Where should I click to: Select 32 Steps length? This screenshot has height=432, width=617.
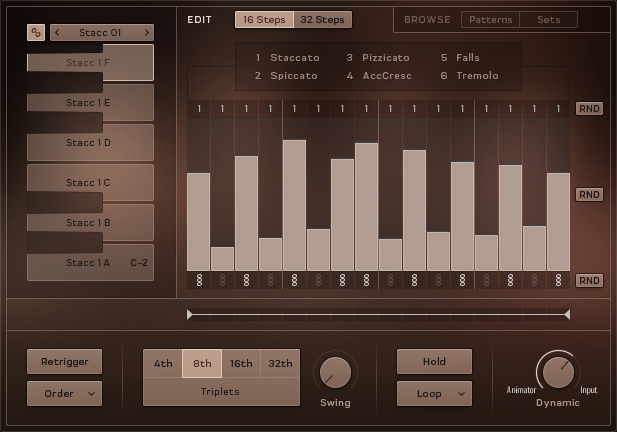click(x=322, y=20)
